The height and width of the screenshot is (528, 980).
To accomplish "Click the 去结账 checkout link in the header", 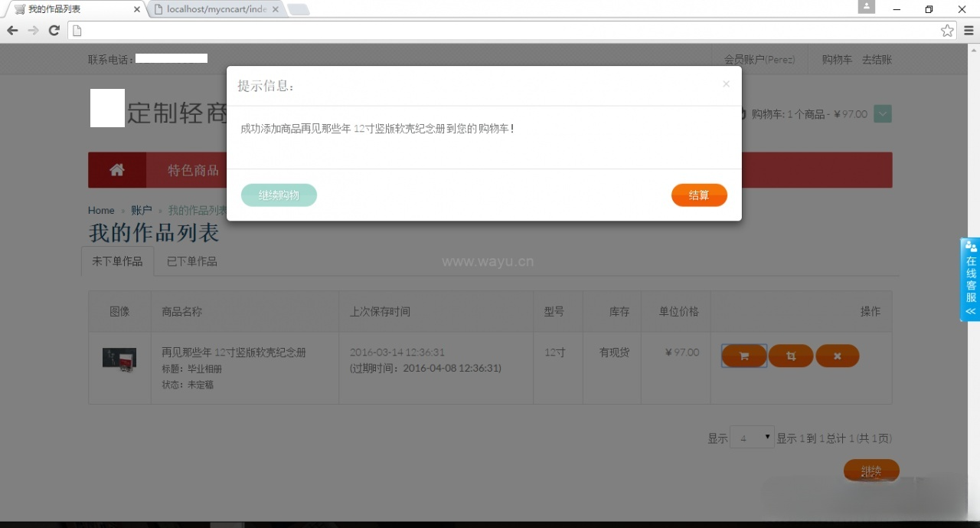I will tap(876, 59).
